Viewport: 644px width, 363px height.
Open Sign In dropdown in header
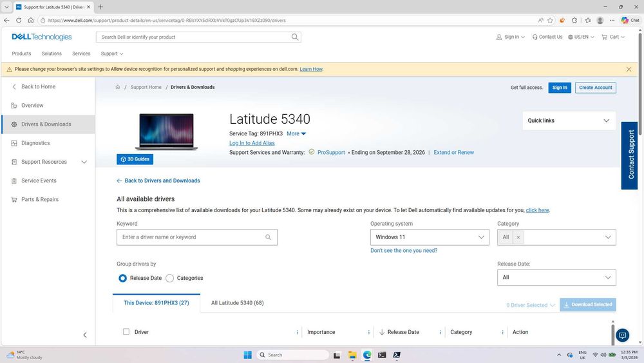point(510,37)
